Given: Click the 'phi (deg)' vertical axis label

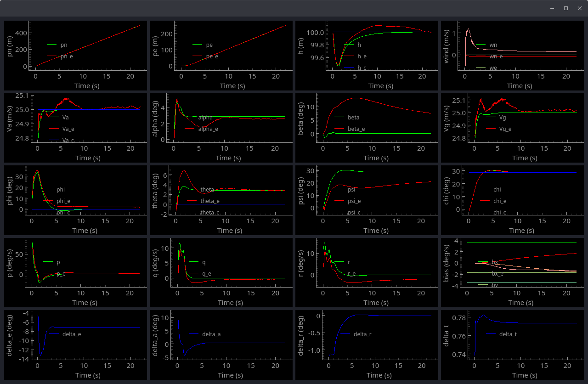Looking at the screenshot, I should (x=10, y=190).
